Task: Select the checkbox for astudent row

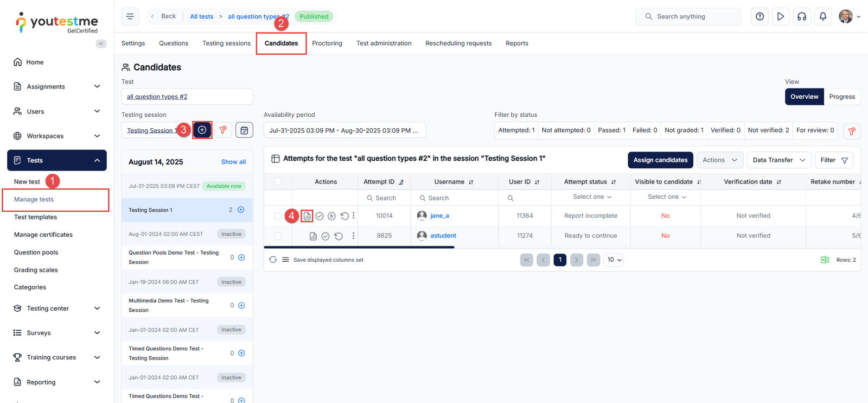Action: point(278,236)
